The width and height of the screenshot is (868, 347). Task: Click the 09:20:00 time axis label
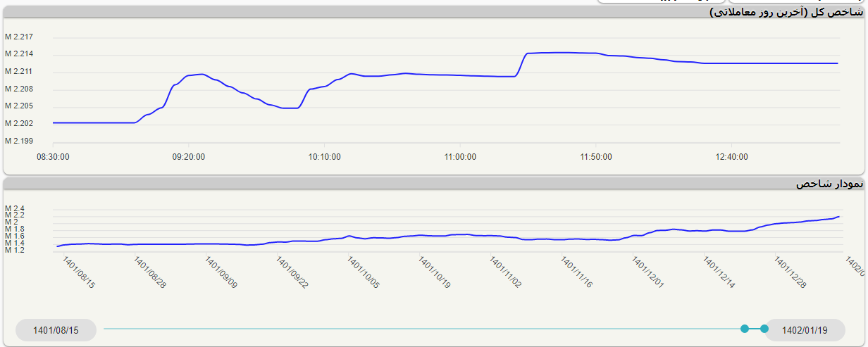(189, 157)
